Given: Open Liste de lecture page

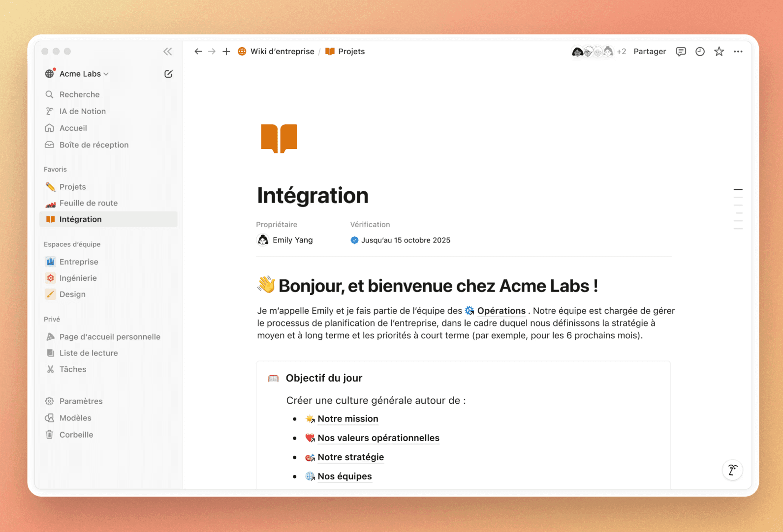Looking at the screenshot, I should 108,353.
